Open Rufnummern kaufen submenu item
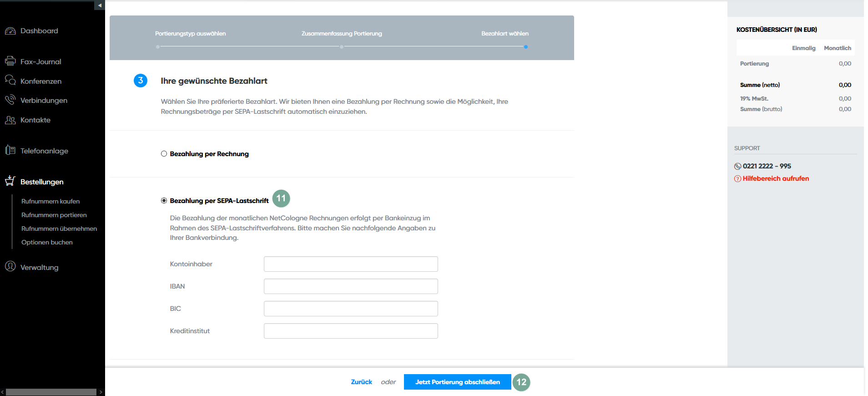This screenshot has width=868, height=396. tap(50, 201)
